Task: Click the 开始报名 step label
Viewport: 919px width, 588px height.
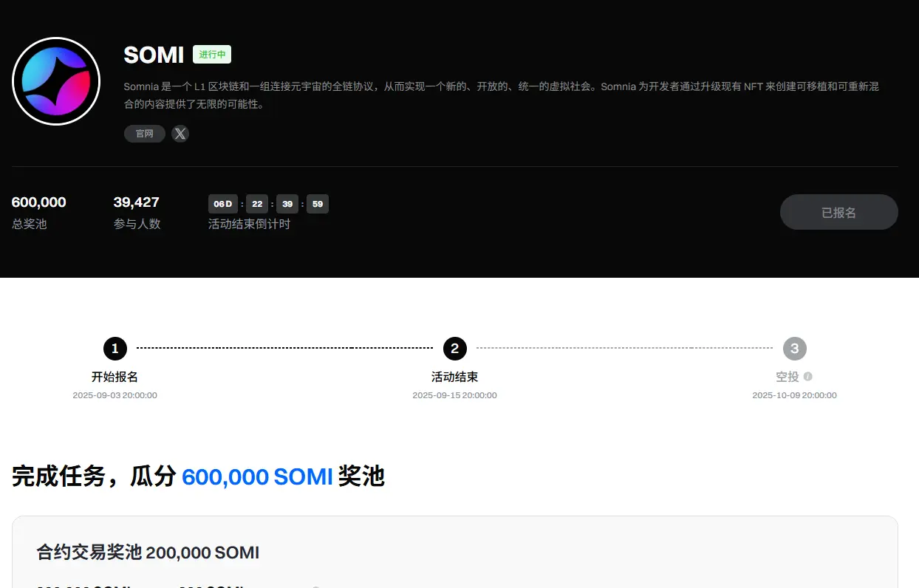Action: pos(115,377)
